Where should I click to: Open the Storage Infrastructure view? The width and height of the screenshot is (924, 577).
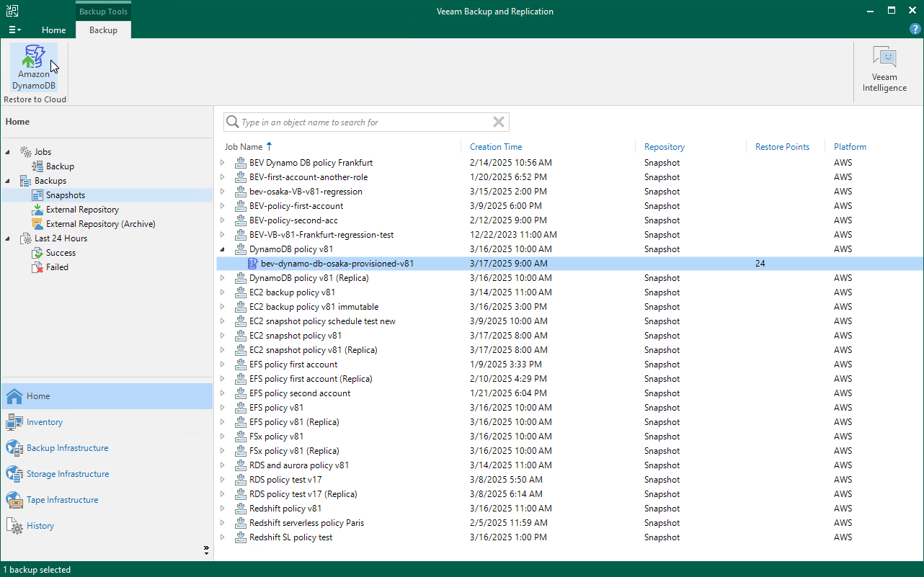pyautogui.click(x=107, y=474)
